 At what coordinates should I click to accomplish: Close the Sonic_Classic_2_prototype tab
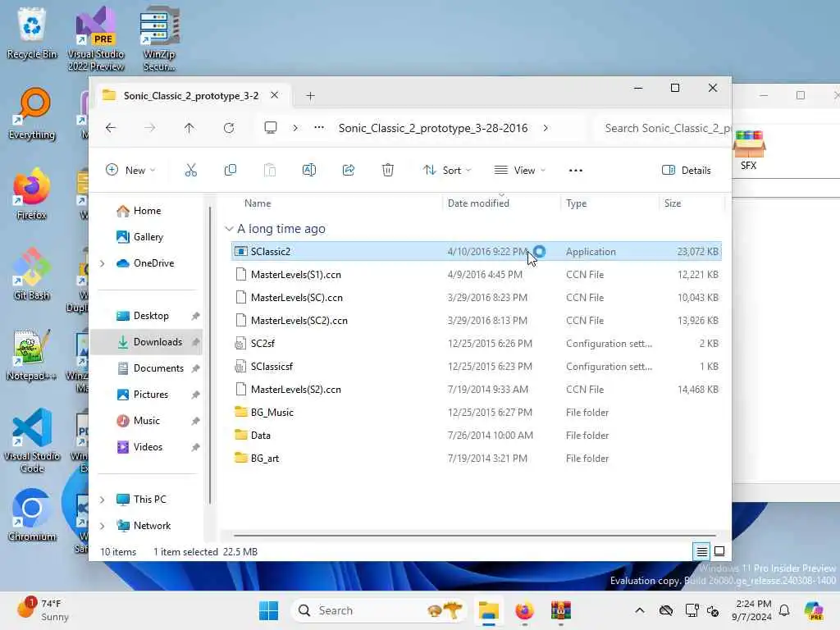[x=274, y=95]
